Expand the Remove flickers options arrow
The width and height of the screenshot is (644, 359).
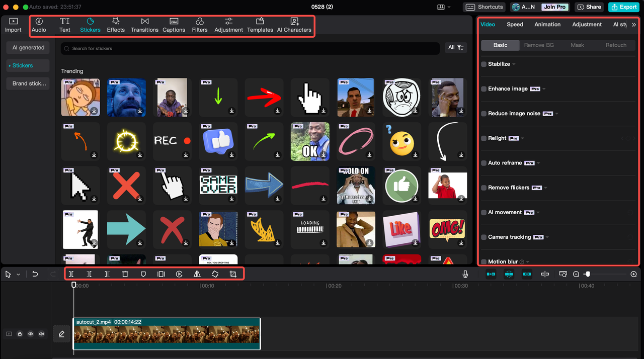pyautogui.click(x=546, y=188)
